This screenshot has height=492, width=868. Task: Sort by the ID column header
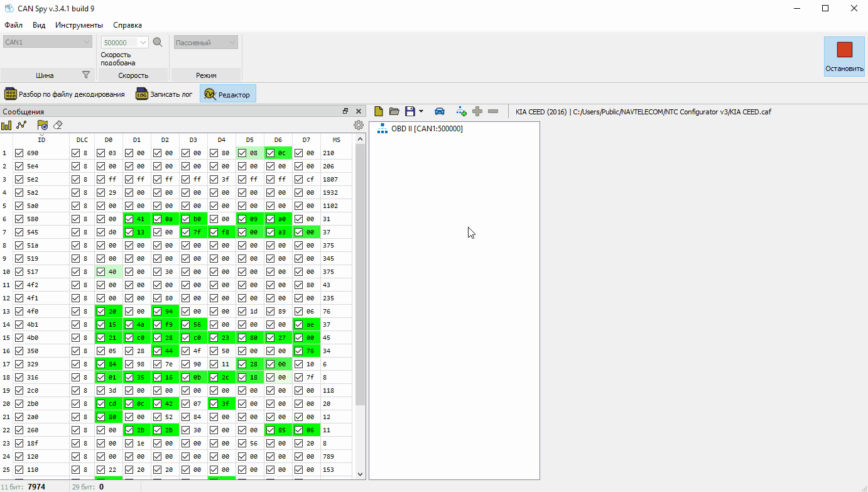click(x=41, y=139)
